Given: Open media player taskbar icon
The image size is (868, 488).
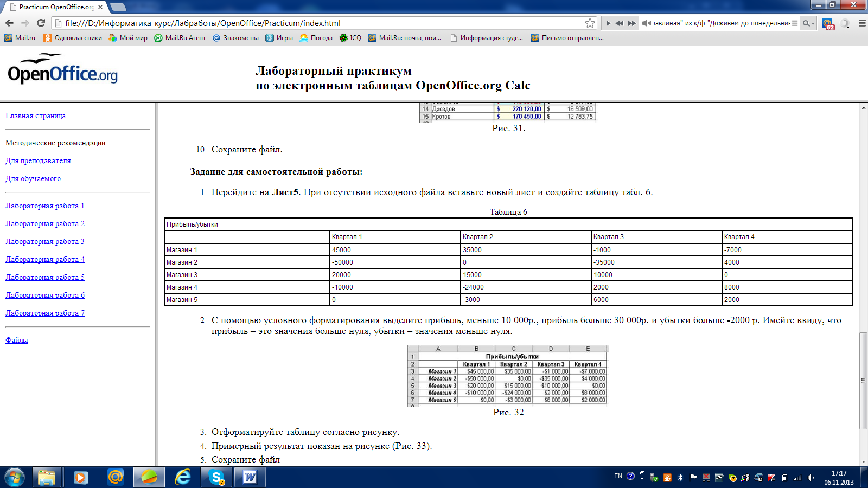Looking at the screenshot, I should point(81,477).
